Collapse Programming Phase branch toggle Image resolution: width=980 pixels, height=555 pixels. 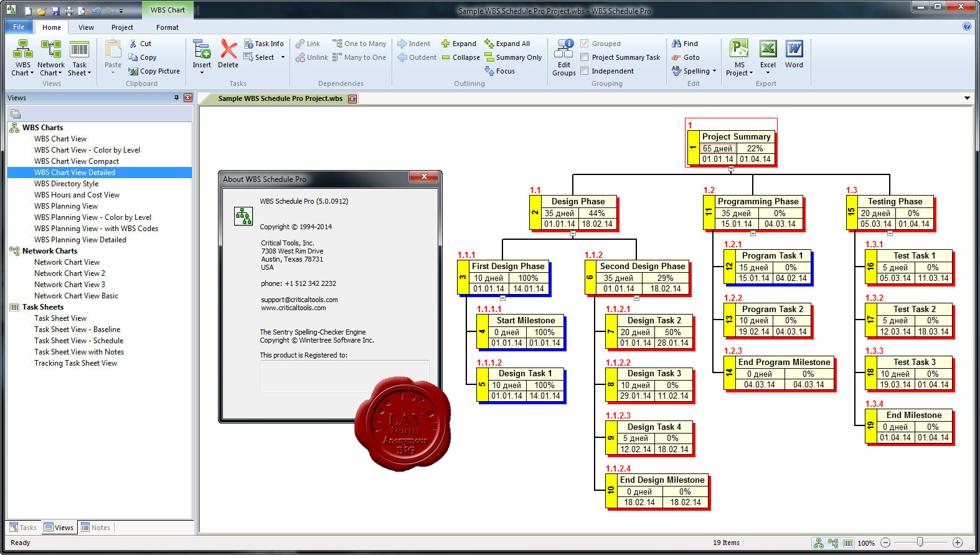(x=753, y=233)
